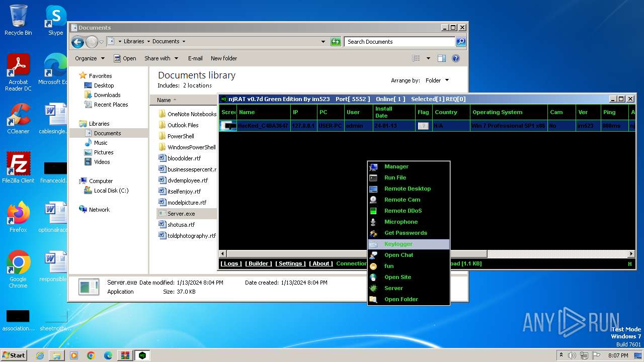Open the view options dropdown arrow
This screenshot has width=644, height=362.
[x=428, y=58]
